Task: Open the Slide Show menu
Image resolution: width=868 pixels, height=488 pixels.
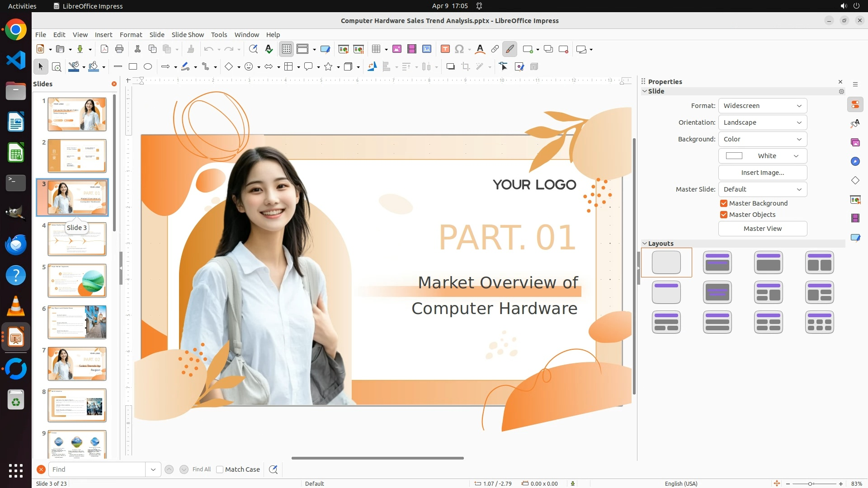Action: (x=188, y=35)
